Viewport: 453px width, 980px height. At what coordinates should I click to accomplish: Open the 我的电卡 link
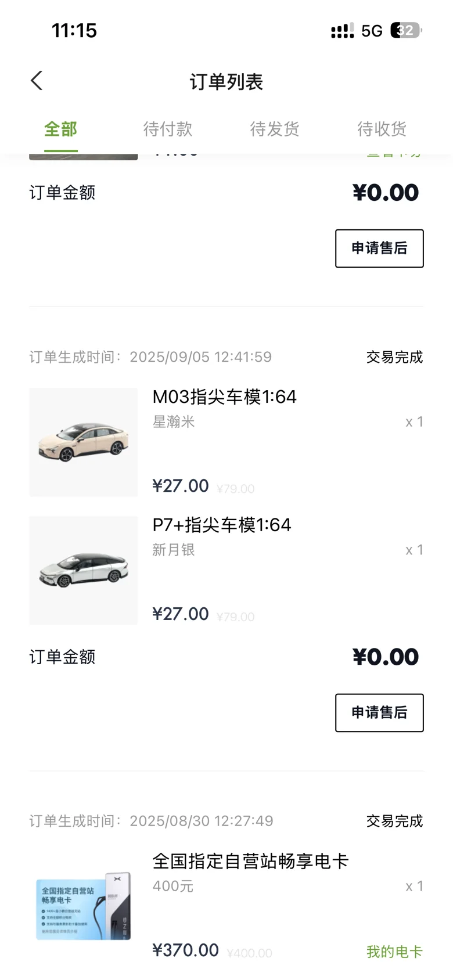point(394,952)
